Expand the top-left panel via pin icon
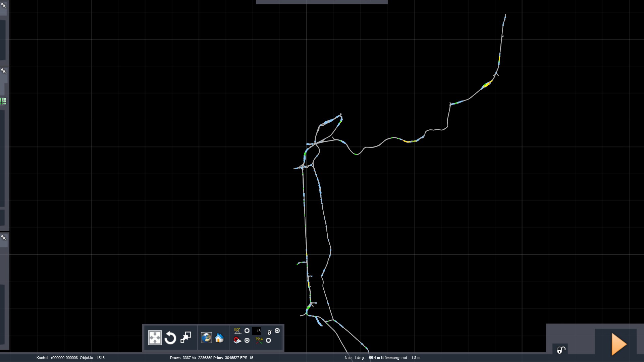 point(4,5)
